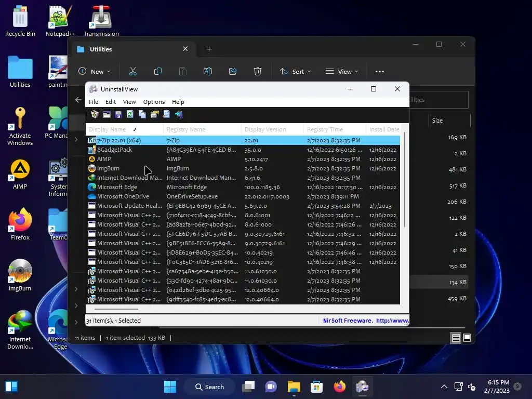Click the taskbar clock showing 6:15 PM
Screen dimensions: 532x399
[497, 387]
